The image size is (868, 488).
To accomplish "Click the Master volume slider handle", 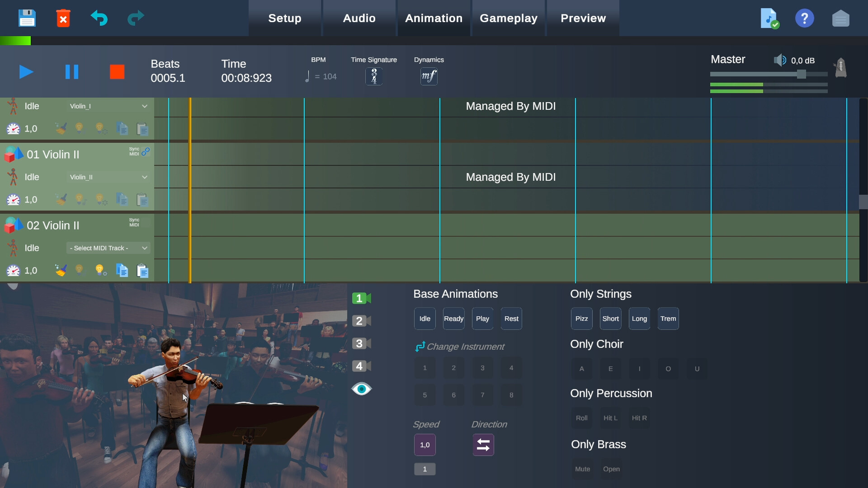I will click(802, 74).
